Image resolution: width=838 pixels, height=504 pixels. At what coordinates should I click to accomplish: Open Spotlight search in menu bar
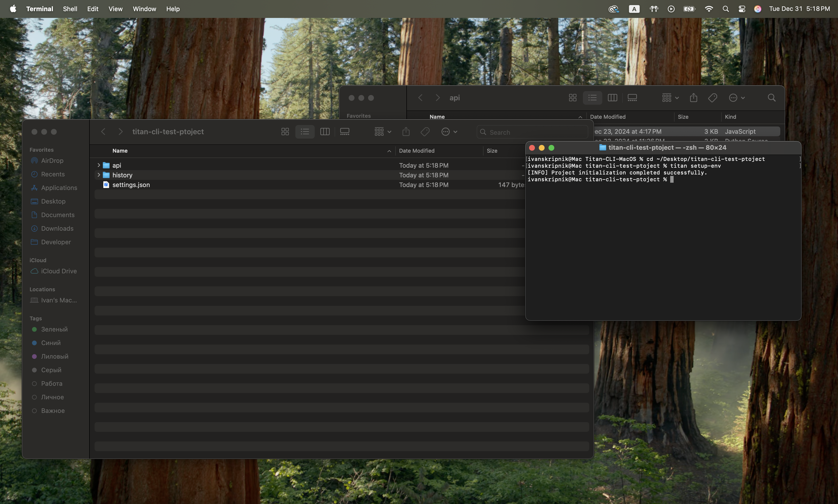[725, 9]
